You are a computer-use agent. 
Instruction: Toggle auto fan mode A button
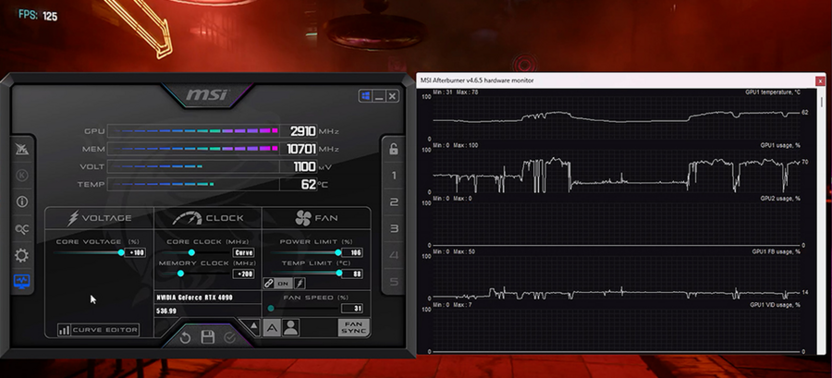pyautogui.click(x=271, y=328)
